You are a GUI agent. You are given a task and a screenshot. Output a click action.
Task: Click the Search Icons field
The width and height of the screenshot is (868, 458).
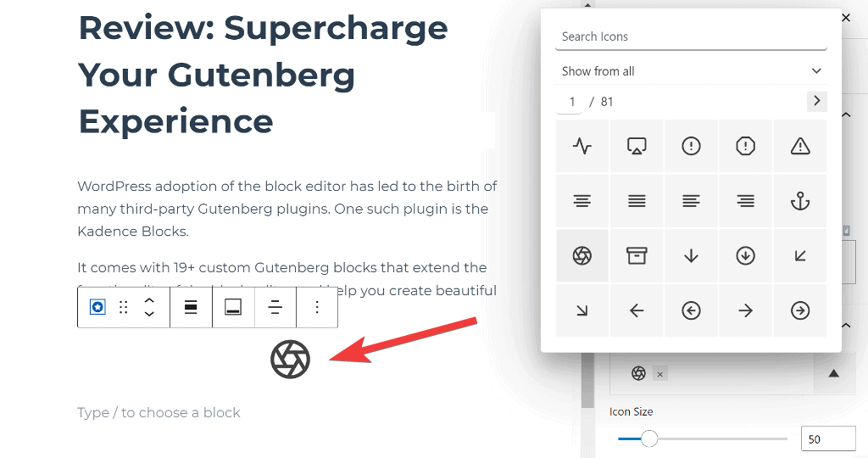tap(692, 36)
